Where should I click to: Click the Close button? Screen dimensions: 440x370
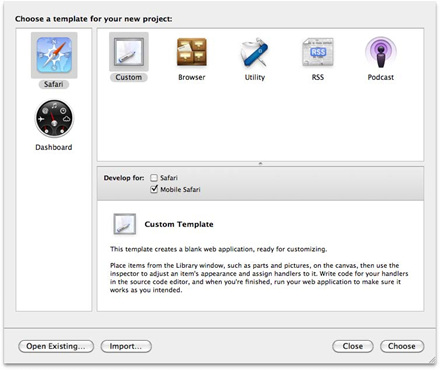tap(353, 346)
